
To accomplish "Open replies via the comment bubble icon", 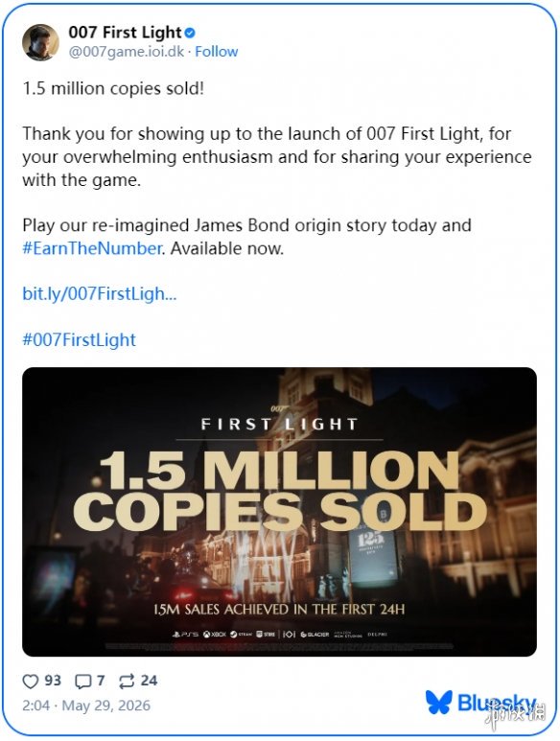I will pyautogui.click(x=83, y=681).
